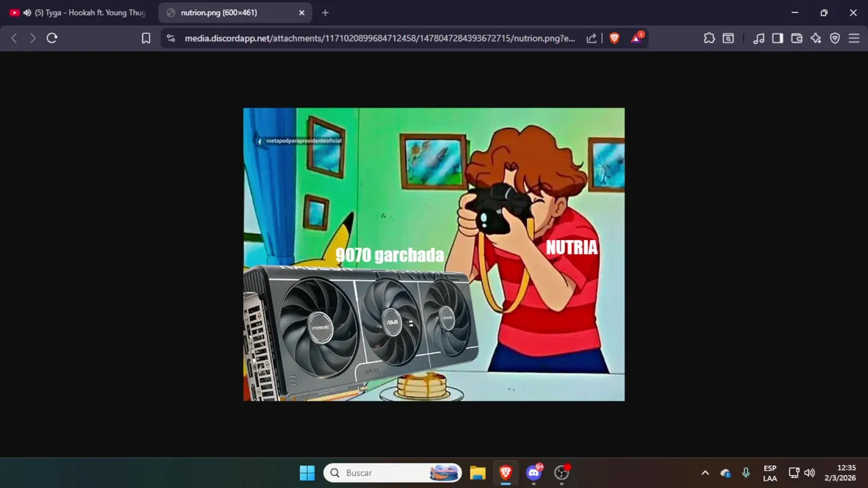Open Brave VPN shield icon
Image resolution: width=868 pixels, height=488 pixels.
835,39
